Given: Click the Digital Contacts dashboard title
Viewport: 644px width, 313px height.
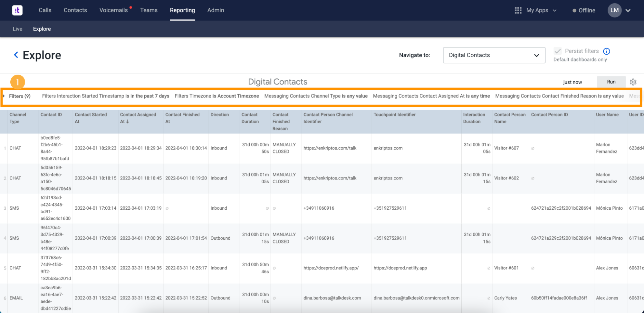Looking at the screenshot, I should pyautogui.click(x=278, y=82).
